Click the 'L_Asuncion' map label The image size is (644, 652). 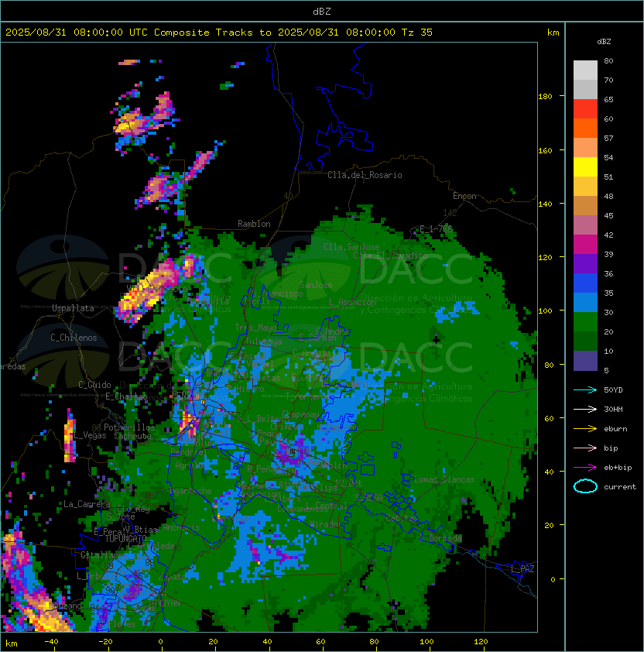pyautogui.click(x=352, y=302)
